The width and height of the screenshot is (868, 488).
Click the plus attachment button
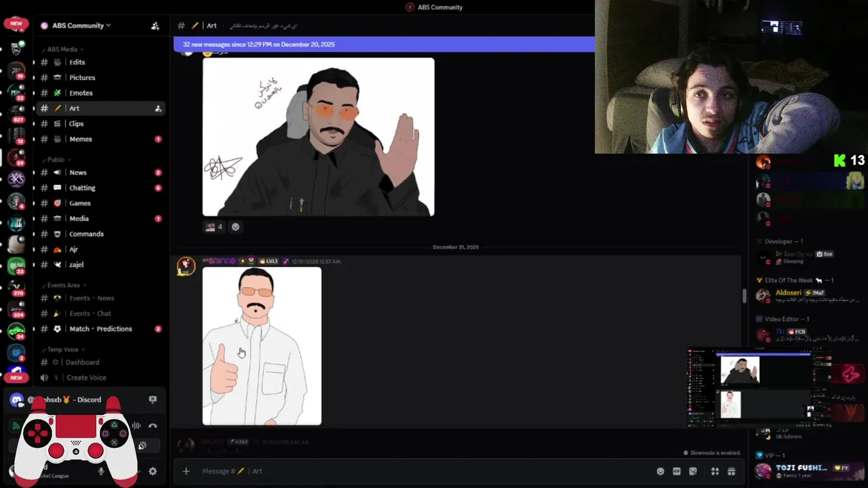pos(186,471)
